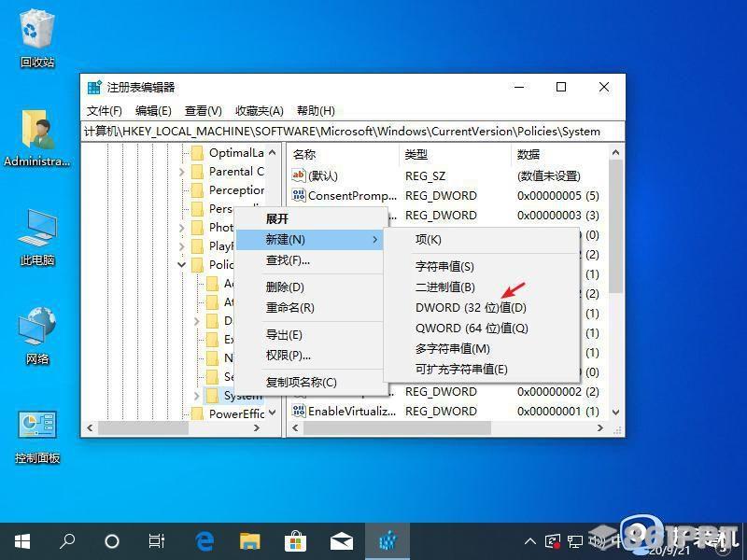Choose 删除(D) in the context menu
The image size is (747, 560).
312,287
